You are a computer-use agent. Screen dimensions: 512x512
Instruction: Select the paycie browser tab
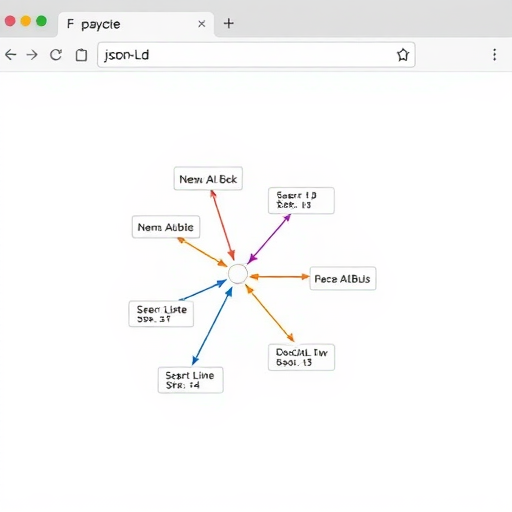[136, 24]
